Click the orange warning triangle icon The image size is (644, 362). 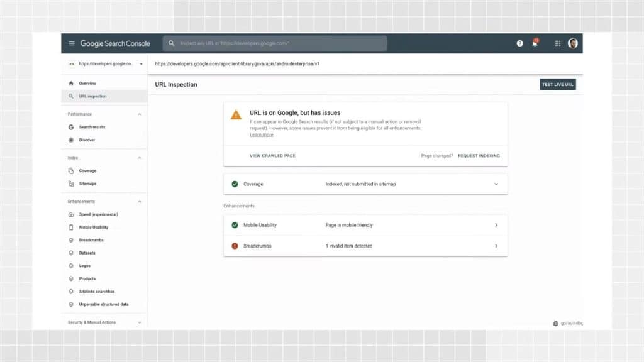(236, 114)
